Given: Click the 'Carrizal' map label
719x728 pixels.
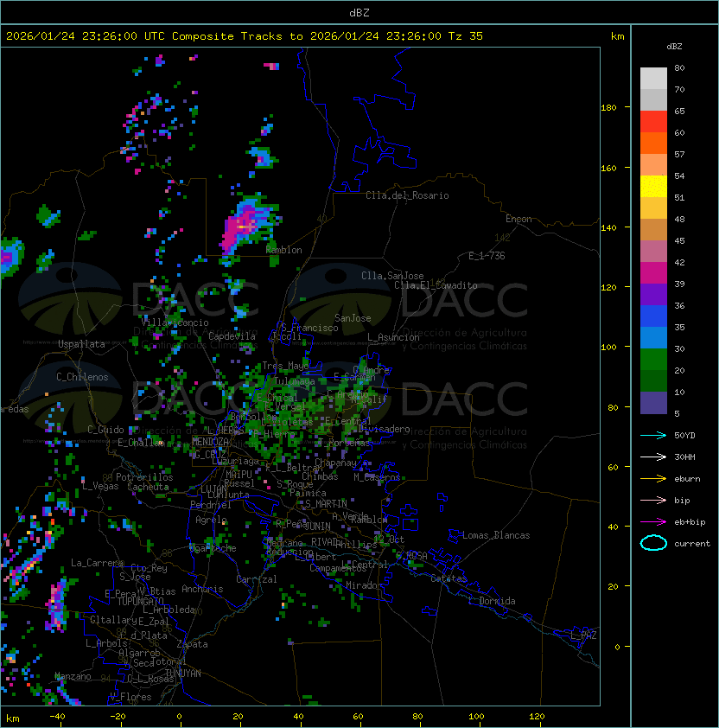Looking at the screenshot, I should tap(257, 579).
